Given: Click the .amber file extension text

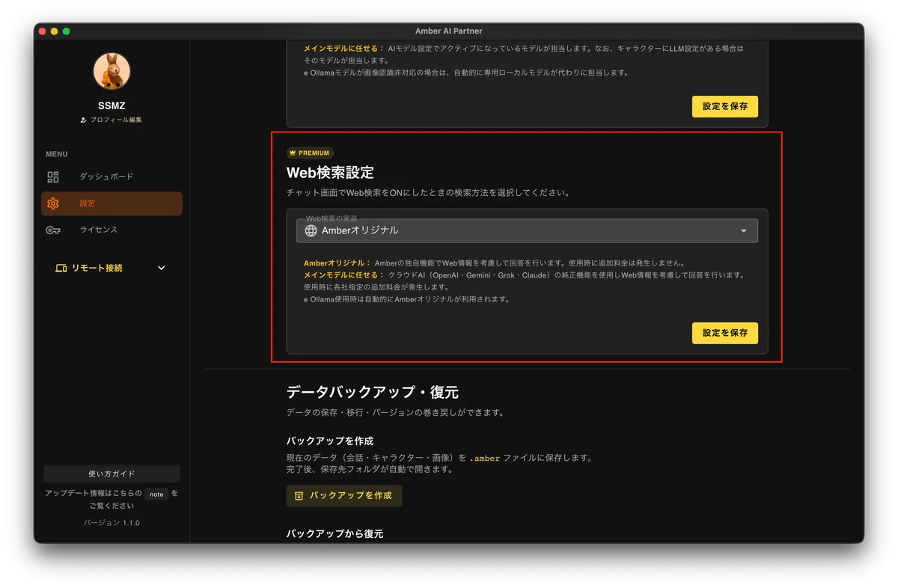Looking at the screenshot, I should coord(484,459).
